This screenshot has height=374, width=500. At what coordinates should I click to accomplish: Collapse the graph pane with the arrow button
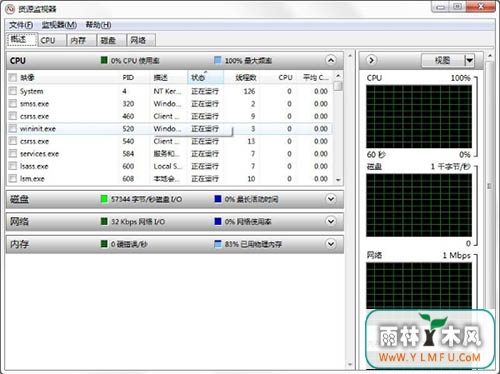click(371, 60)
